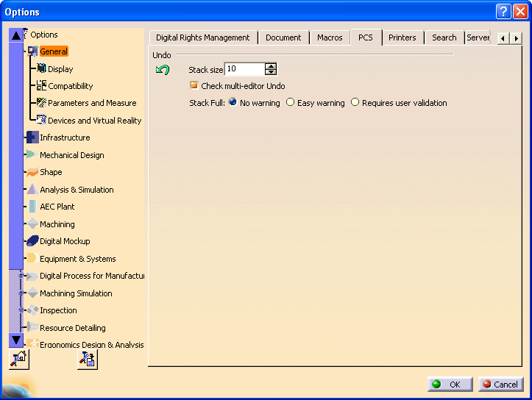Image resolution: width=532 pixels, height=400 pixels.
Task: Open Devices and Virtual Reality icon
Action: tap(41, 120)
